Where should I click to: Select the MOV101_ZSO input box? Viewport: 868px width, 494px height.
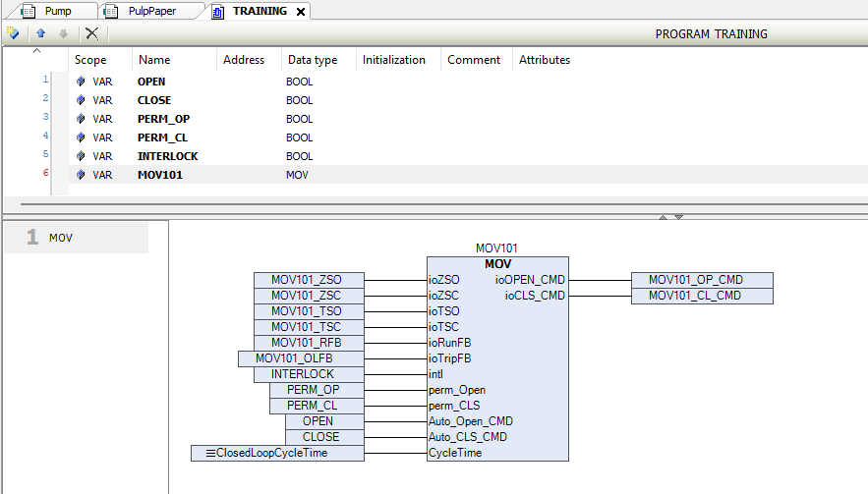(309, 280)
